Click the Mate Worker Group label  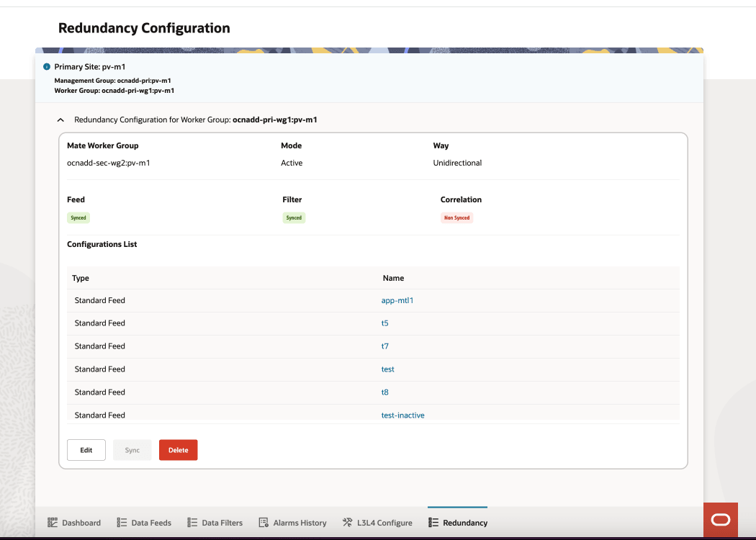[x=103, y=145]
